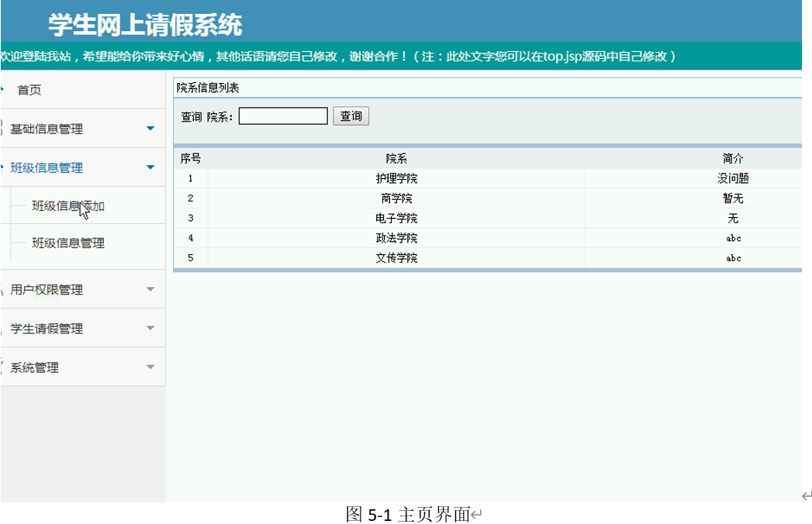Select the 政法学院 table cell
This screenshot has width=812, height=524.
click(x=396, y=238)
